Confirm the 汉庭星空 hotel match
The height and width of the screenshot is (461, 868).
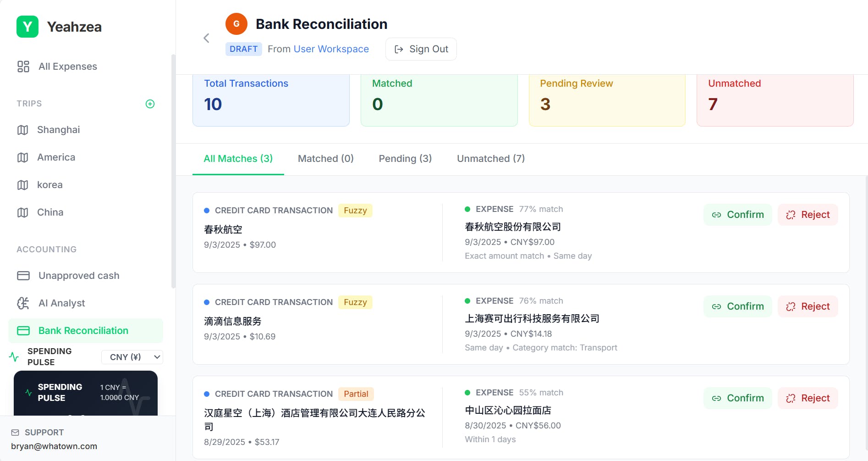[738, 398]
